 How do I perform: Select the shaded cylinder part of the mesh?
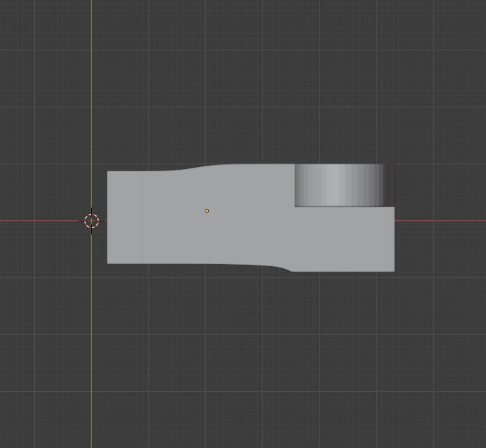click(339, 185)
